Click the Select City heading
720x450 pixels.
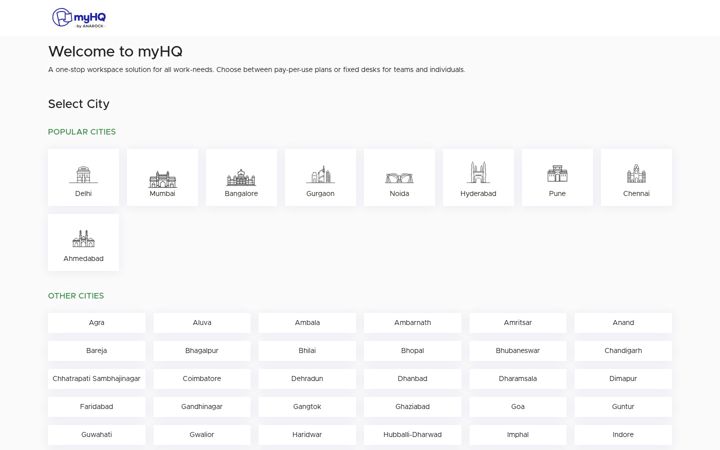79,104
